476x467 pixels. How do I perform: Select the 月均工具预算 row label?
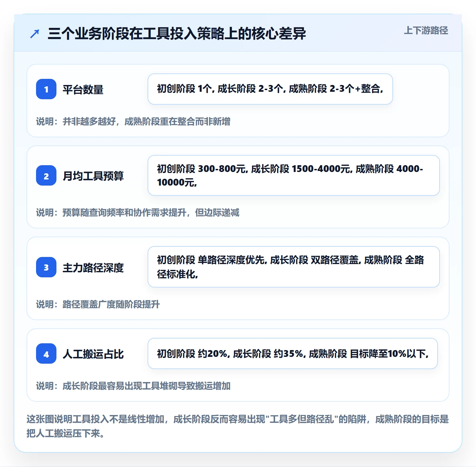(93, 176)
